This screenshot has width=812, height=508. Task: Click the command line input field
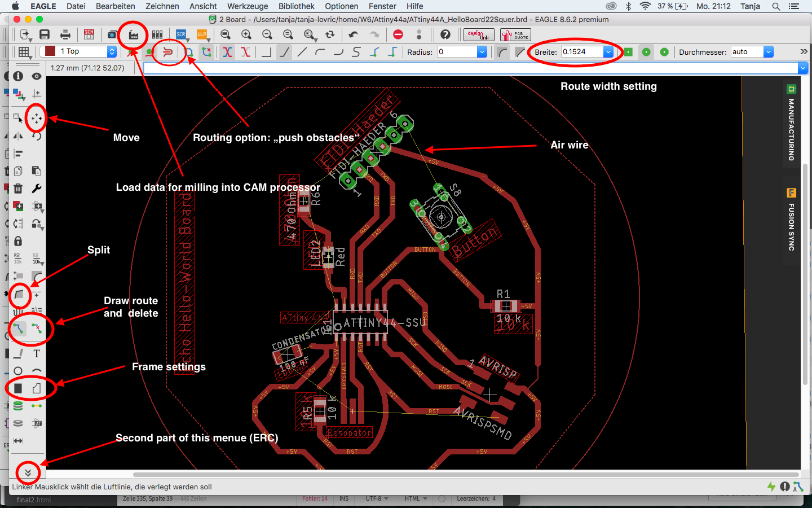[471, 68]
